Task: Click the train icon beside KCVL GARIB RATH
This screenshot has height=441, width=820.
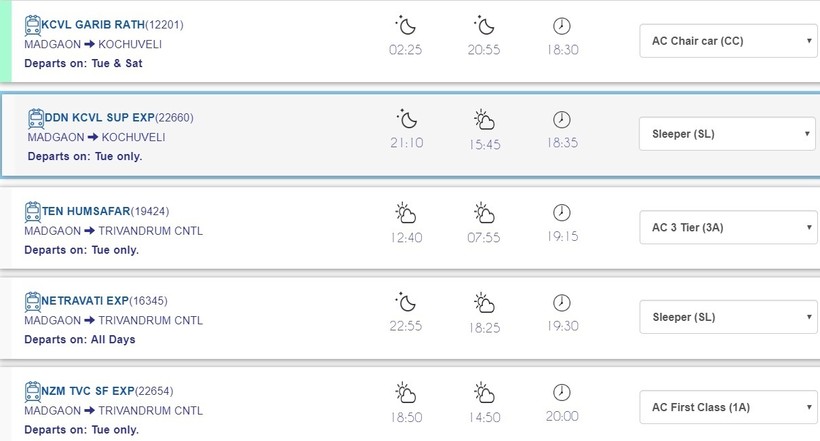Action: click(32, 24)
